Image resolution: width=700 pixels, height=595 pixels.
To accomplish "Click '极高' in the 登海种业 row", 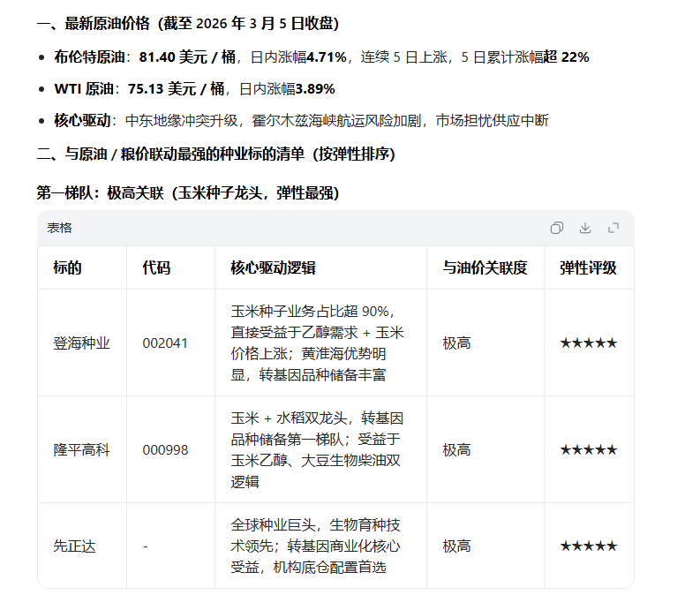I will (456, 343).
